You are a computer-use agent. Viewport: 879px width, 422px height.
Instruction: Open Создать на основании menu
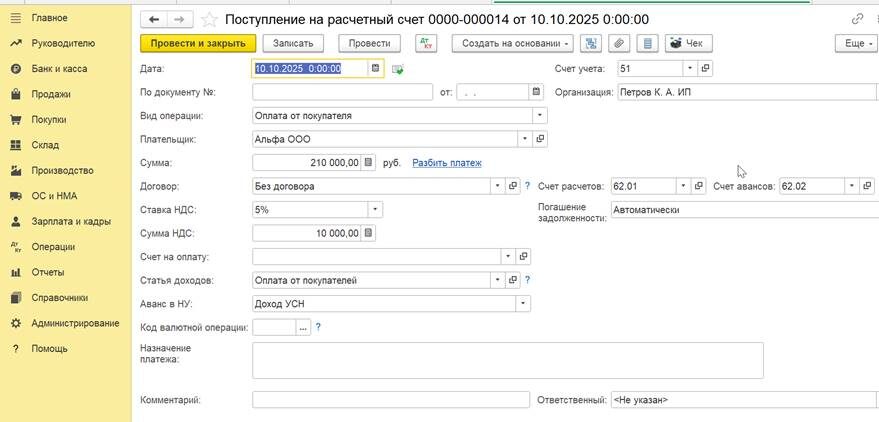pos(512,44)
